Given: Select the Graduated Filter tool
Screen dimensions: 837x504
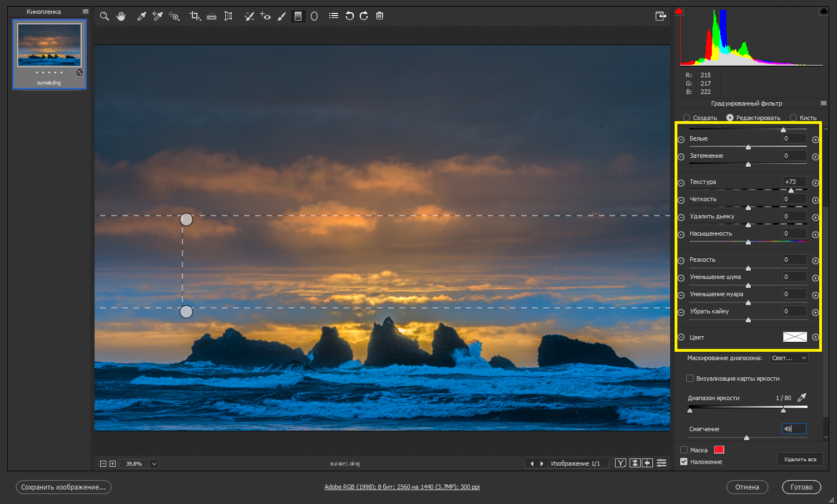Looking at the screenshot, I should (298, 16).
